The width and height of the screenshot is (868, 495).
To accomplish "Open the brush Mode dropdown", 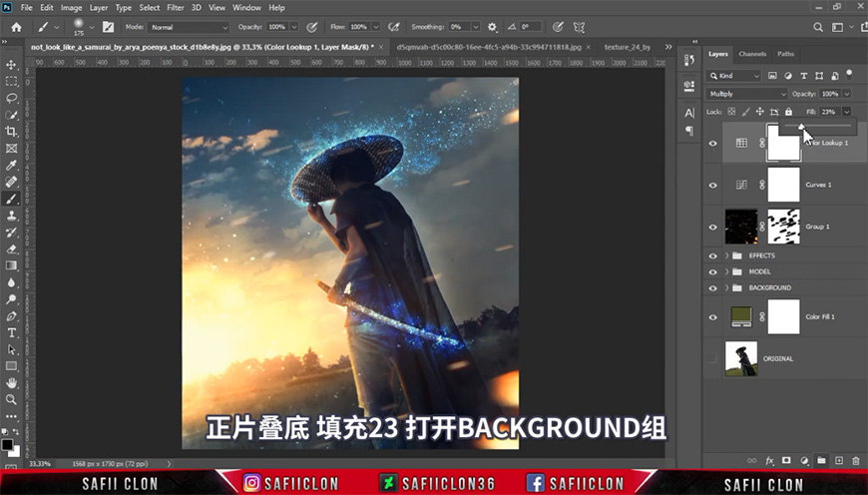I will click(x=189, y=27).
